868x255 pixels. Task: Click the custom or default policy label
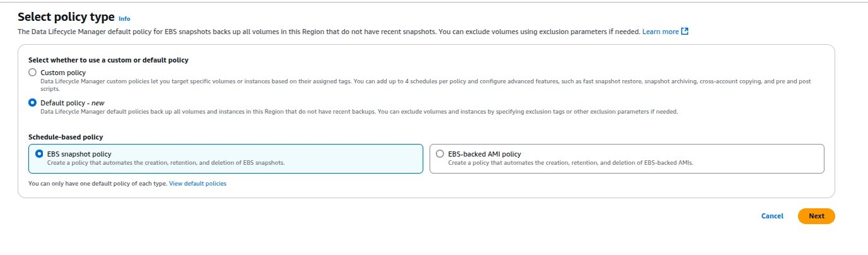[108, 60]
